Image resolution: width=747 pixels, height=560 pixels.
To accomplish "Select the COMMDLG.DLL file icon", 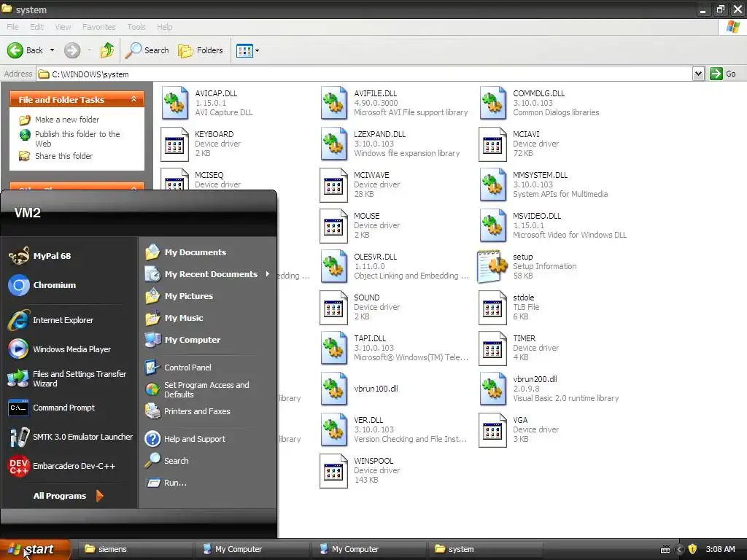I will pyautogui.click(x=493, y=103).
